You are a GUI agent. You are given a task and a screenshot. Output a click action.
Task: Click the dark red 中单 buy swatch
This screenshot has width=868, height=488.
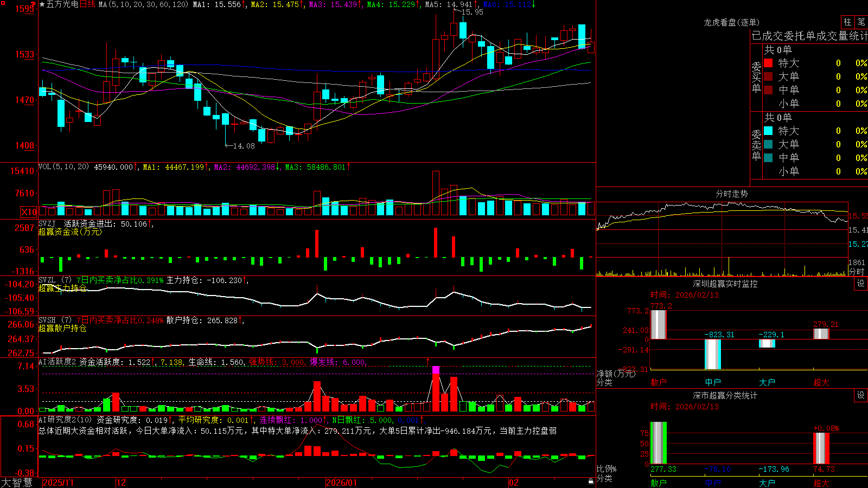point(768,90)
